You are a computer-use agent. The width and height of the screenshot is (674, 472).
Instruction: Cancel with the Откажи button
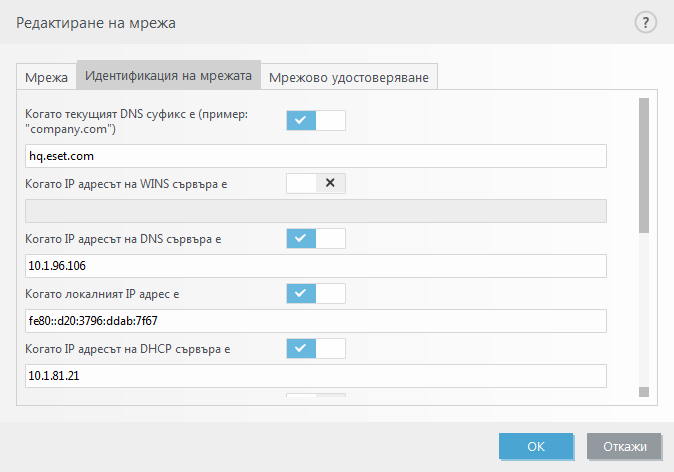[x=624, y=446]
